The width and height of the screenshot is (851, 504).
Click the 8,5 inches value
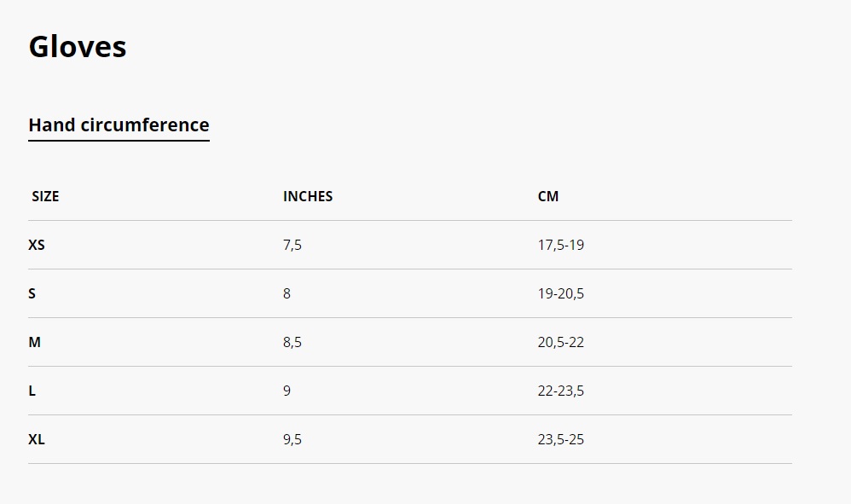292,342
